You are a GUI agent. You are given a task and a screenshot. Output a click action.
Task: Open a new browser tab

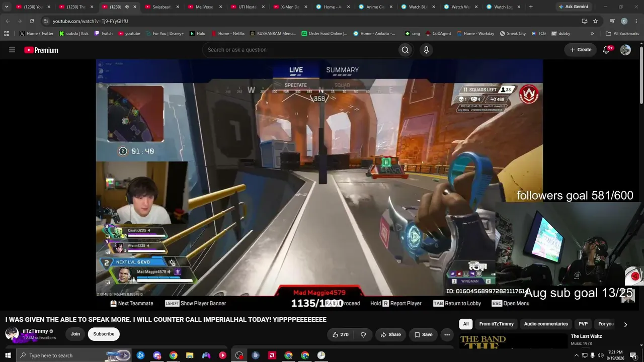tap(531, 7)
